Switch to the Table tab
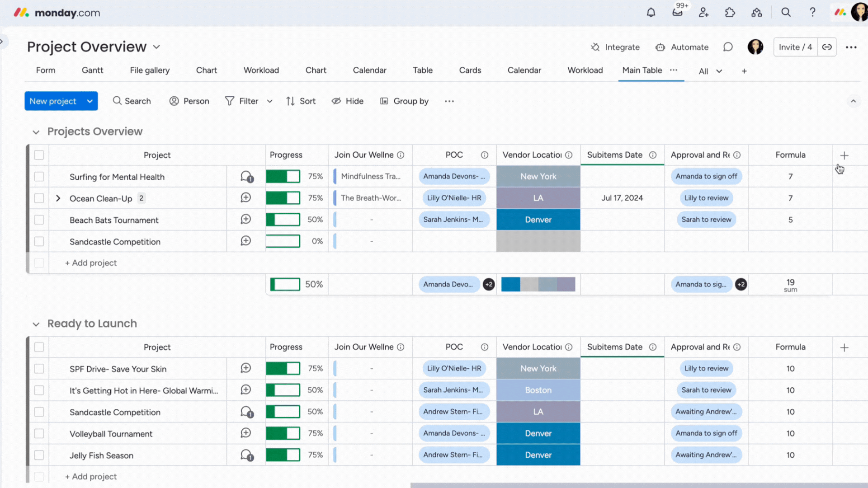This screenshot has height=488, width=868. click(422, 70)
